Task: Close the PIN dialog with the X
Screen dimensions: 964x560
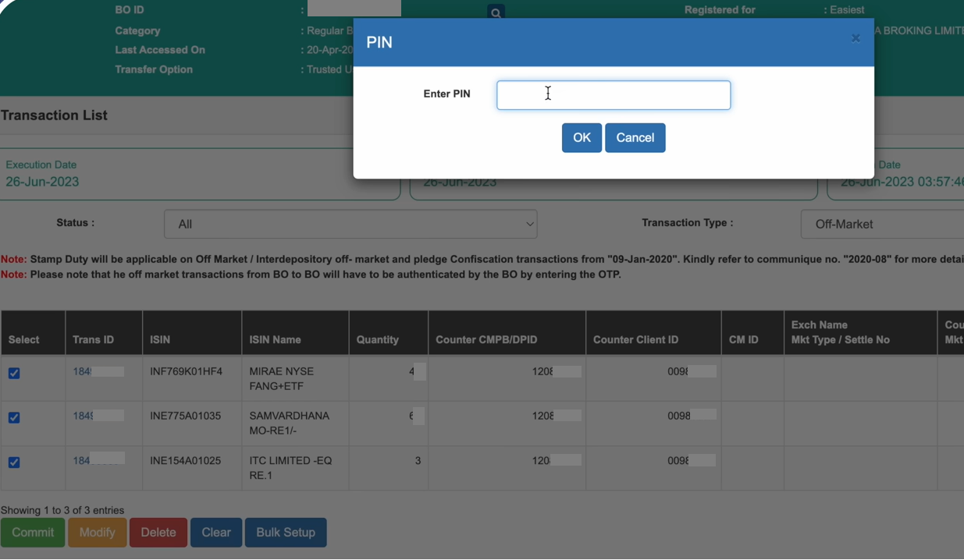Action: click(856, 38)
